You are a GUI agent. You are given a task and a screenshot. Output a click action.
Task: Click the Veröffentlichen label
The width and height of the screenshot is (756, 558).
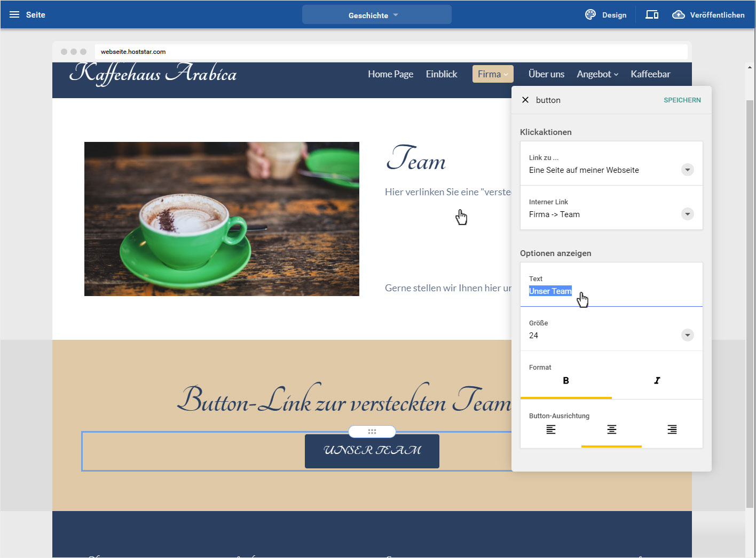point(717,15)
